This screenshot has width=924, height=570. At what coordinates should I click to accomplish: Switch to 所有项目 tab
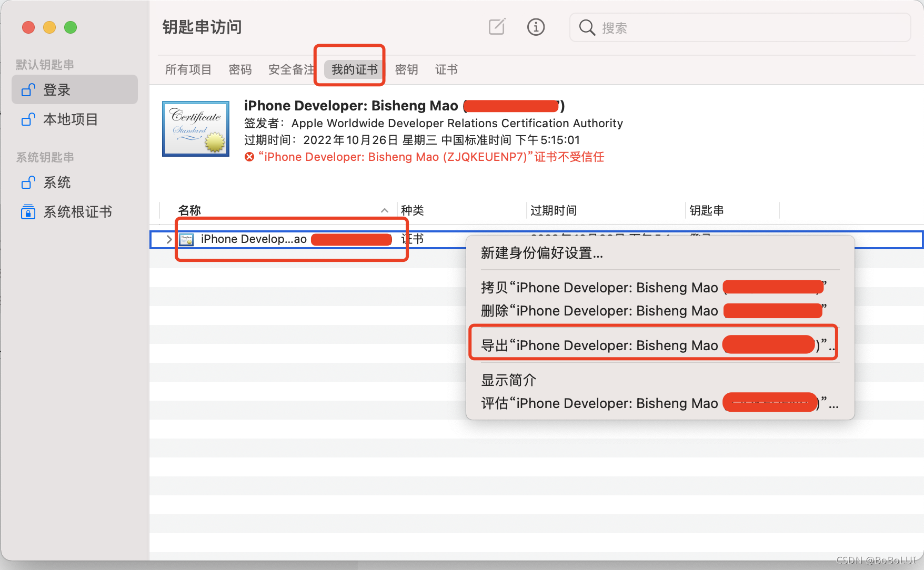point(188,69)
